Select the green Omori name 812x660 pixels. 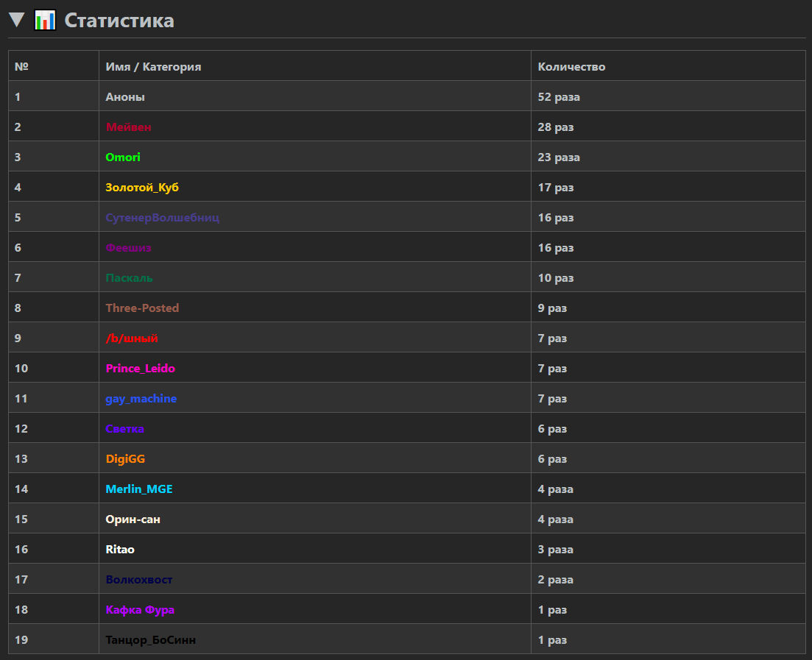(x=123, y=157)
